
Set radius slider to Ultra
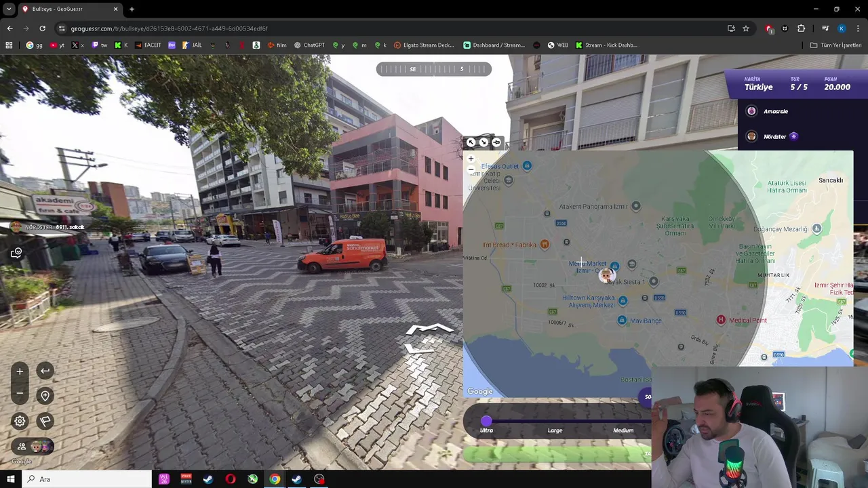click(486, 430)
